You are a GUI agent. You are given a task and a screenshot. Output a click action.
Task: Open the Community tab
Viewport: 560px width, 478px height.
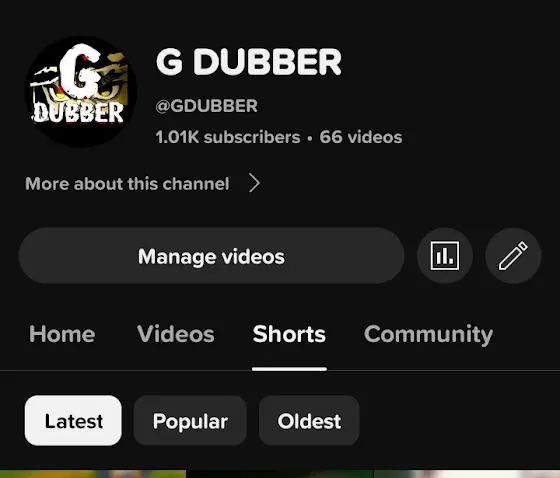click(429, 335)
